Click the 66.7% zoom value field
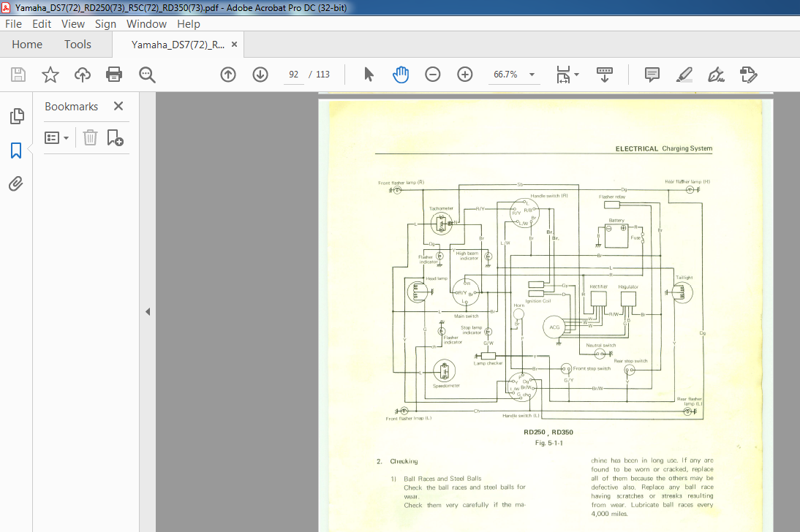 point(505,75)
